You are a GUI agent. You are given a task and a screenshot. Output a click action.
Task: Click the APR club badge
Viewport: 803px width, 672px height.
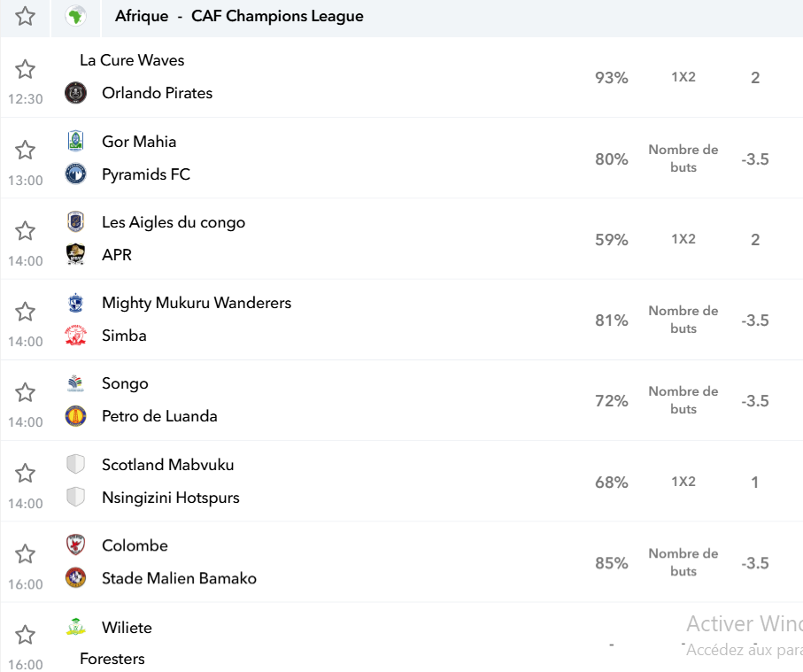point(75,255)
